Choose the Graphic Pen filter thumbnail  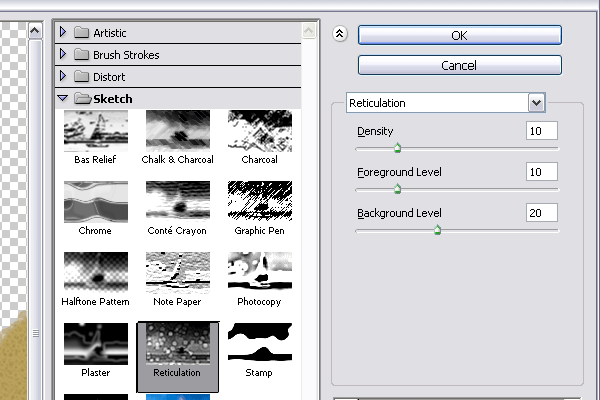coord(260,202)
